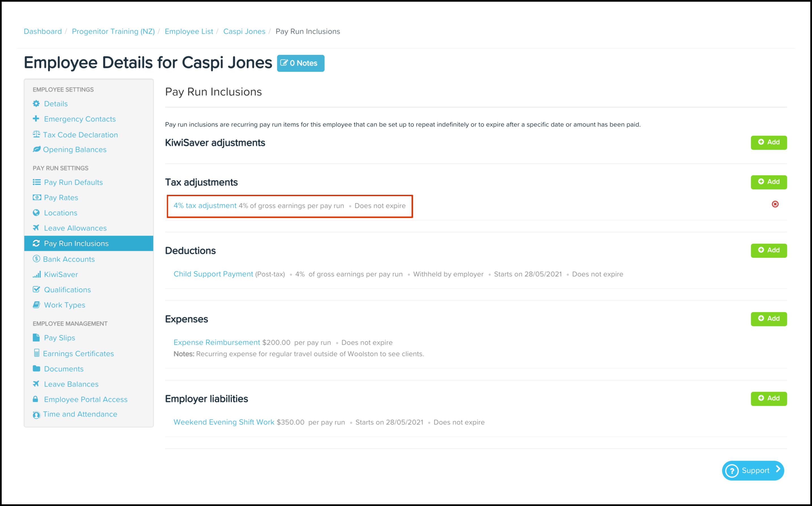Click the gear icon next to Details

click(36, 103)
